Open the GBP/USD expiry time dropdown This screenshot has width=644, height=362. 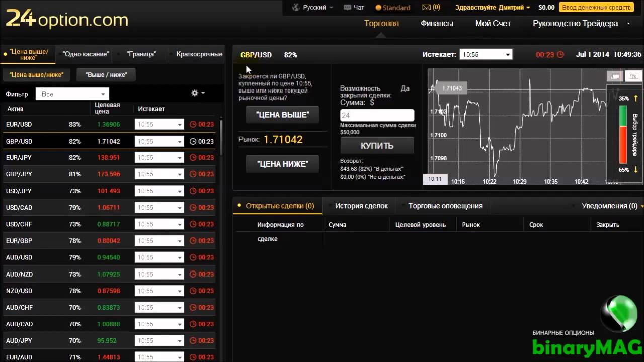pyautogui.click(x=159, y=141)
